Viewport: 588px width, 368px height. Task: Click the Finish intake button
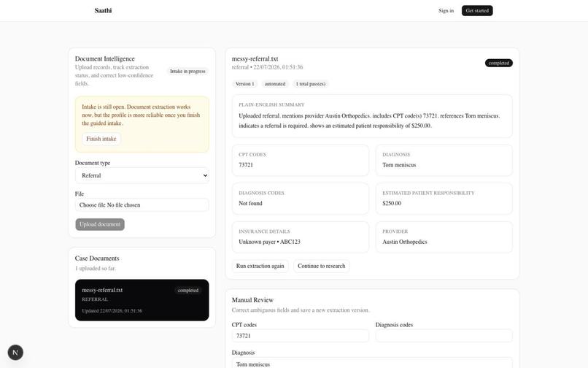coord(101,139)
